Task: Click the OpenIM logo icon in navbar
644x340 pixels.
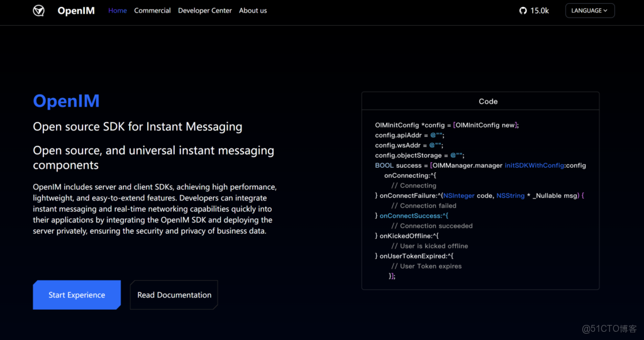Action: (x=39, y=11)
